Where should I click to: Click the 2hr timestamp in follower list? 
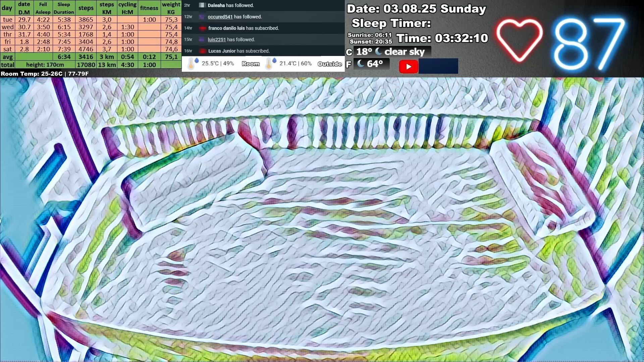[187, 5]
